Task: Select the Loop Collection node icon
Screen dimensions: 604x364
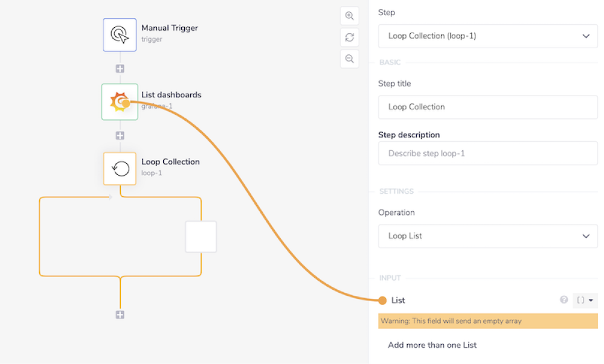Action: [x=120, y=168]
